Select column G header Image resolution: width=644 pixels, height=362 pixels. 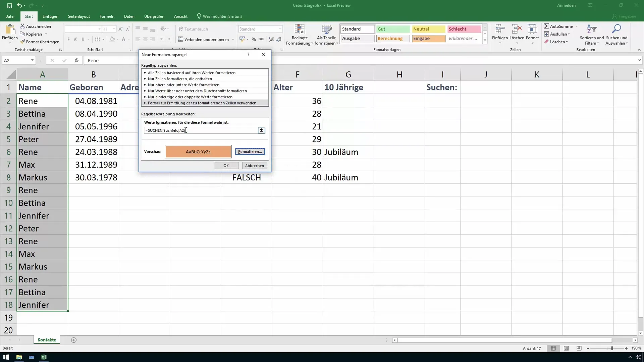(x=348, y=74)
